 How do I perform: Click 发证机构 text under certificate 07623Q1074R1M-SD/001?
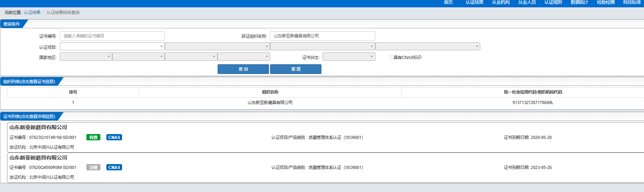pyautogui.click(x=42, y=147)
